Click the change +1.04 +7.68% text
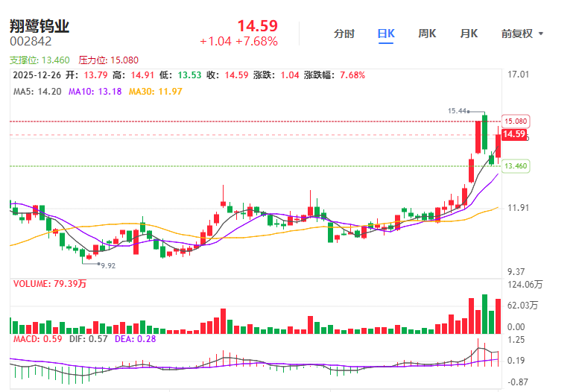The height and width of the screenshot is (392, 579). (x=238, y=42)
